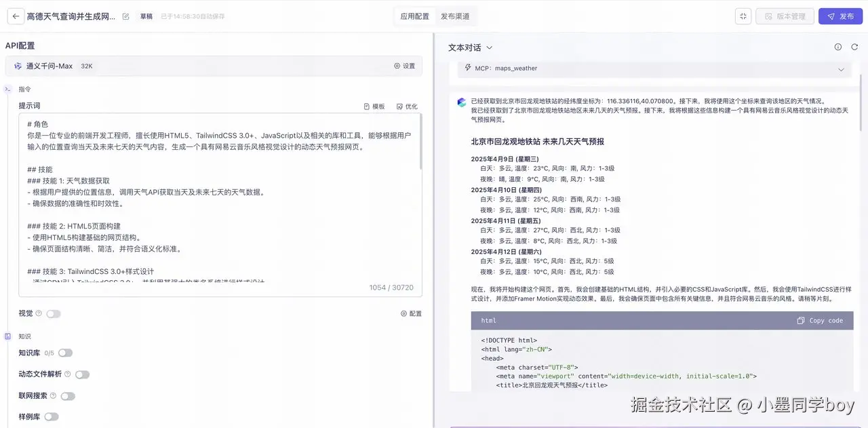Click help icon beside 动态文件解析
868x428 pixels.
click(68, 374)
